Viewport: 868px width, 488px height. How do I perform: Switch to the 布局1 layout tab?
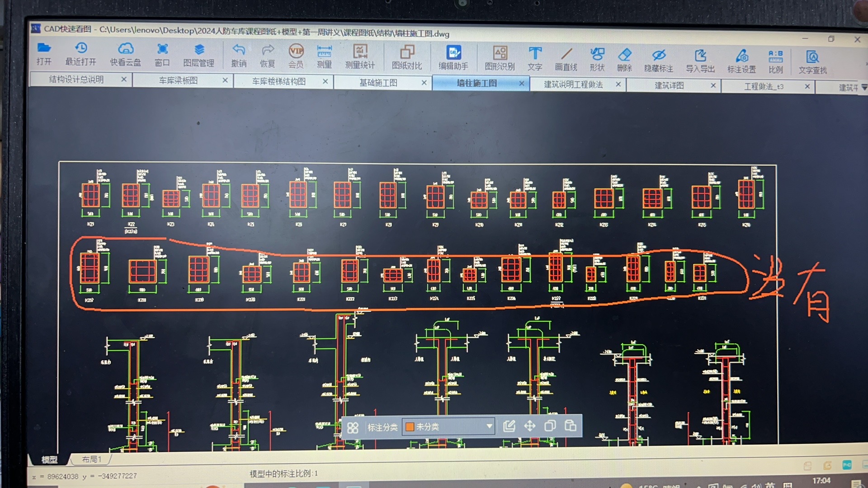[x=91, y=459]
